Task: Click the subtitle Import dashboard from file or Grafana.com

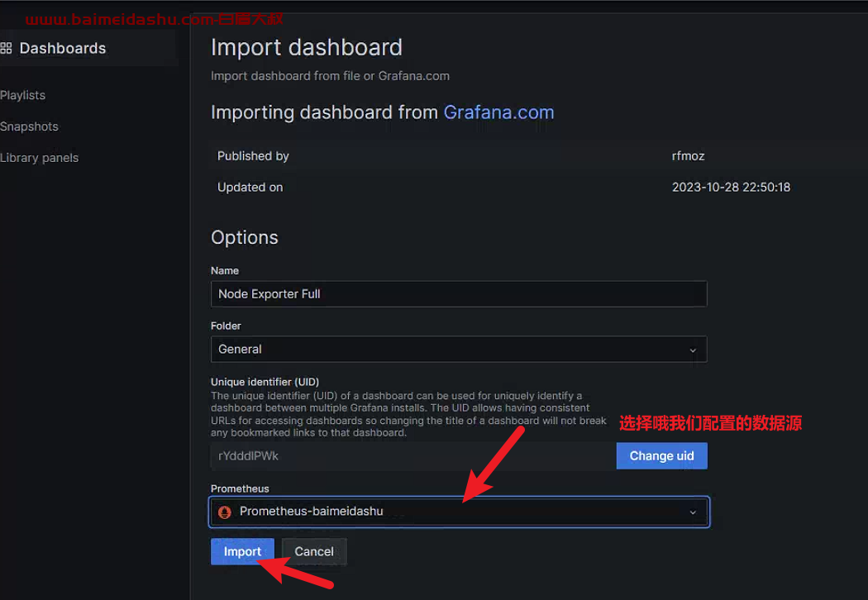Action: [330, 76]
